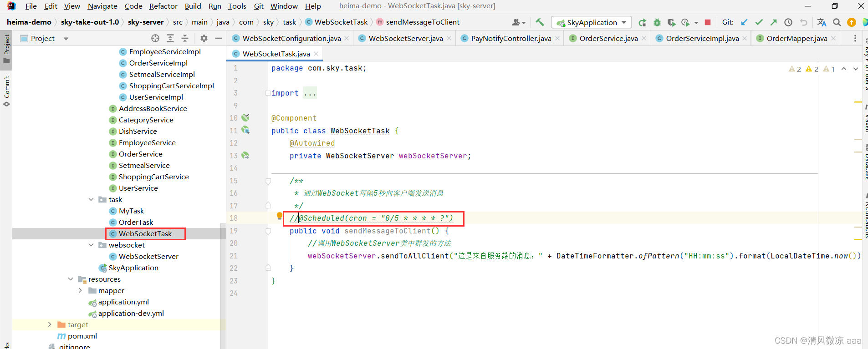Open editor tabs more-options kebab menu
Viewport: 868px width, 349px height.
855,38
